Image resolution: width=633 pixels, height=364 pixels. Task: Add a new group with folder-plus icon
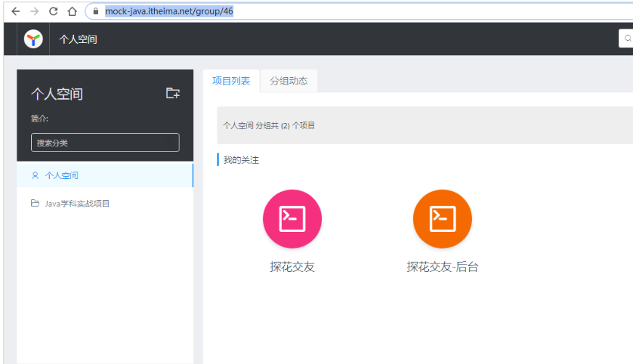tap(173, 93)
